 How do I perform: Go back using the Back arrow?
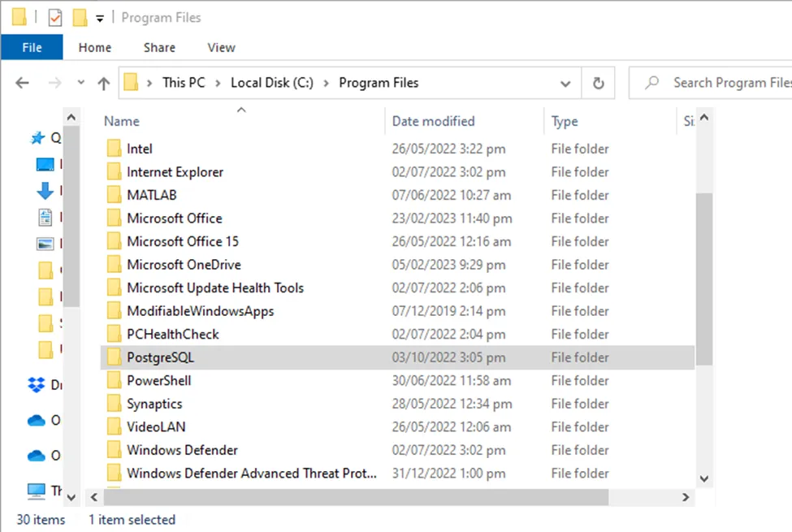click(x=23, y=83)
